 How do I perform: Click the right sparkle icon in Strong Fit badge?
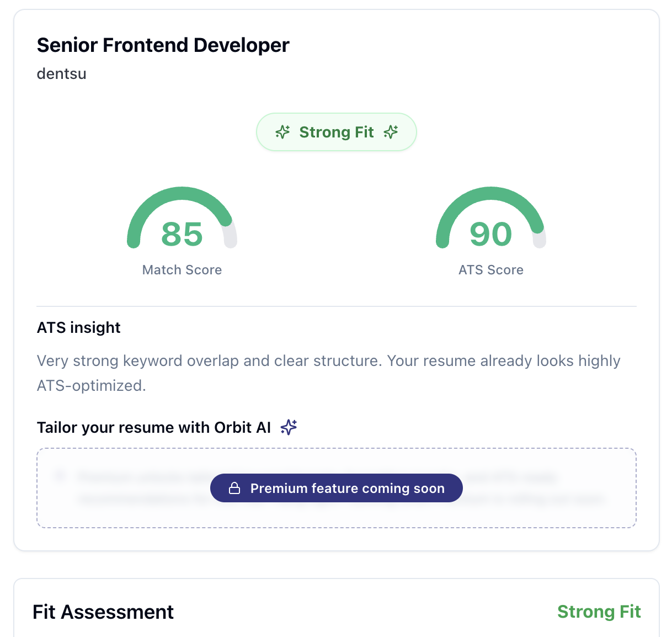click(391, 132)
